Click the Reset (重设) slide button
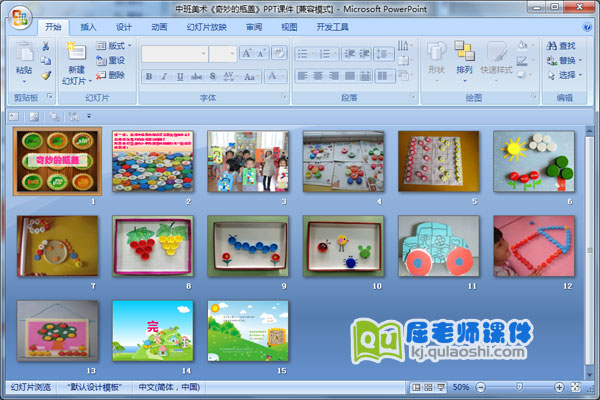Viewport: 600px width, 400px height. [111, 60]
